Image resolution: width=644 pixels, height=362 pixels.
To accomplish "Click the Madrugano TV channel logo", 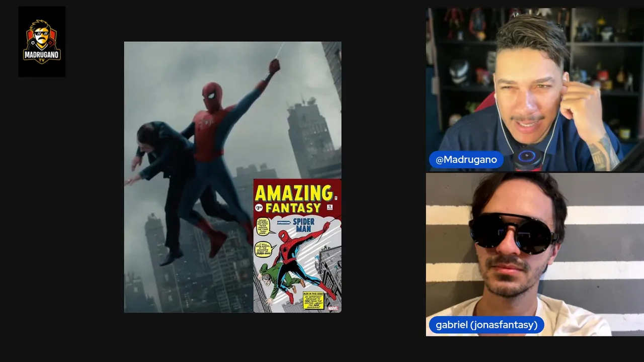I will pos(42,42).
